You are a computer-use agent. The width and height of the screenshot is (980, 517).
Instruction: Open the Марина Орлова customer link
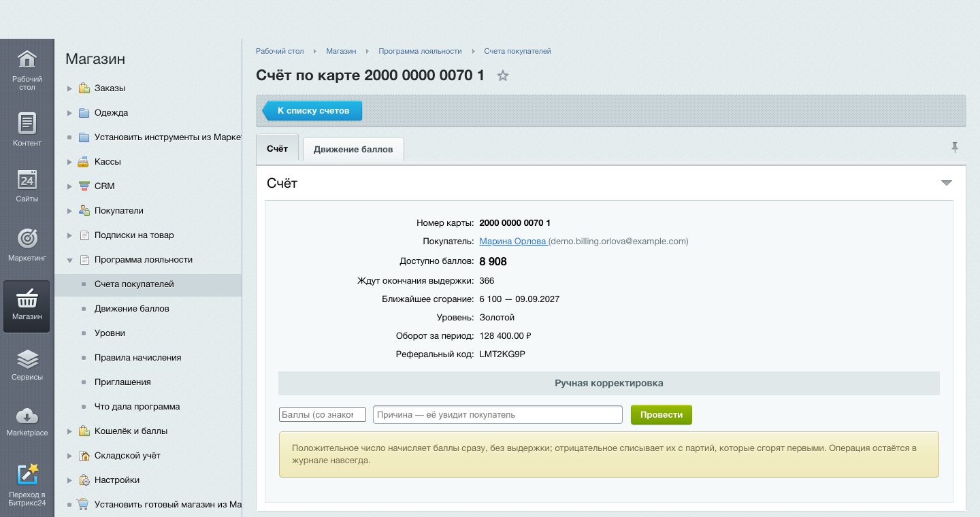(513, 241)
